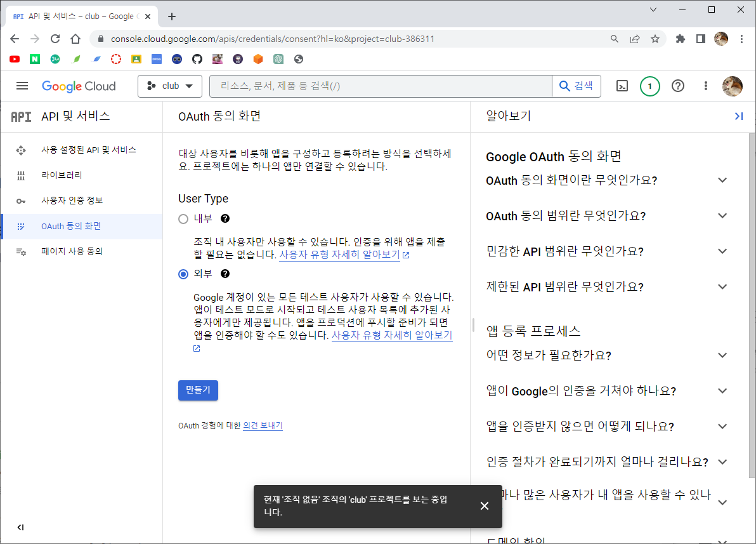Go to browser home page icon
This screenshot has width=756, height=544.
(x=75, y=39)
